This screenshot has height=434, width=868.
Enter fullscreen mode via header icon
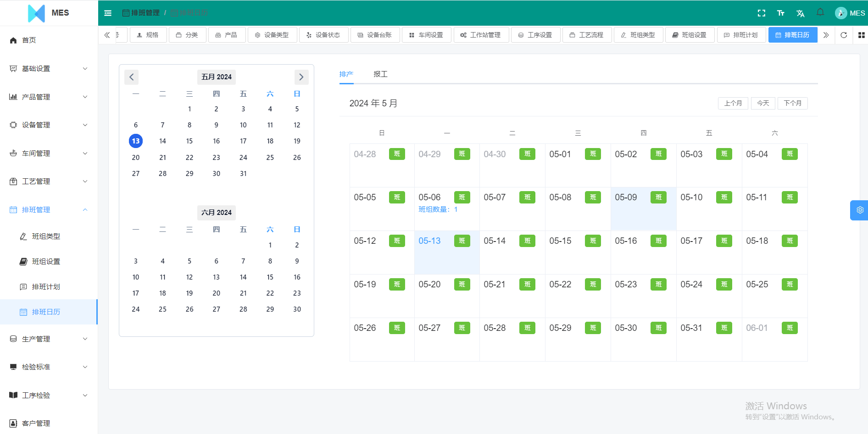[762, 13]
